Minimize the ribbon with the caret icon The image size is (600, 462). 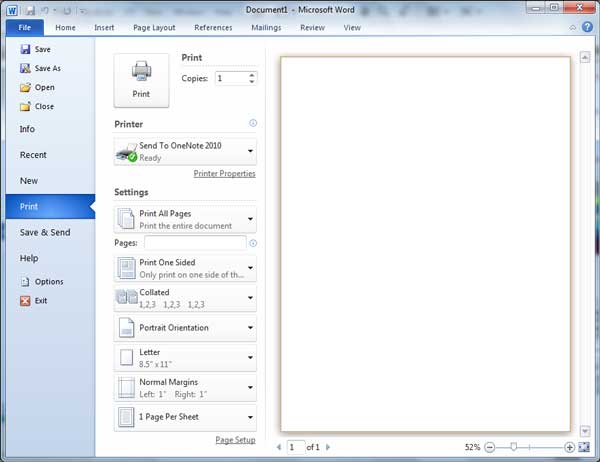click(x=572, y=28)
